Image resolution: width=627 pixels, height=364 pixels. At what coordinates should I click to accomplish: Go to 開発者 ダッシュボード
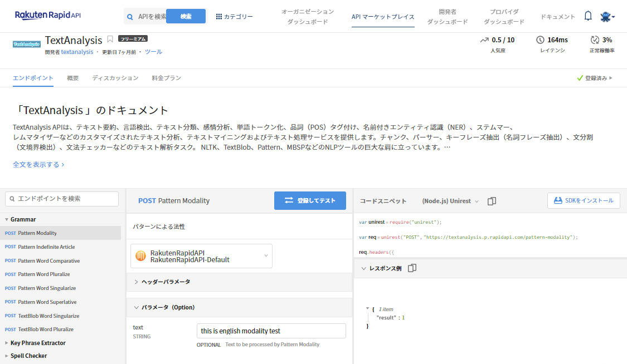(447, 17)
